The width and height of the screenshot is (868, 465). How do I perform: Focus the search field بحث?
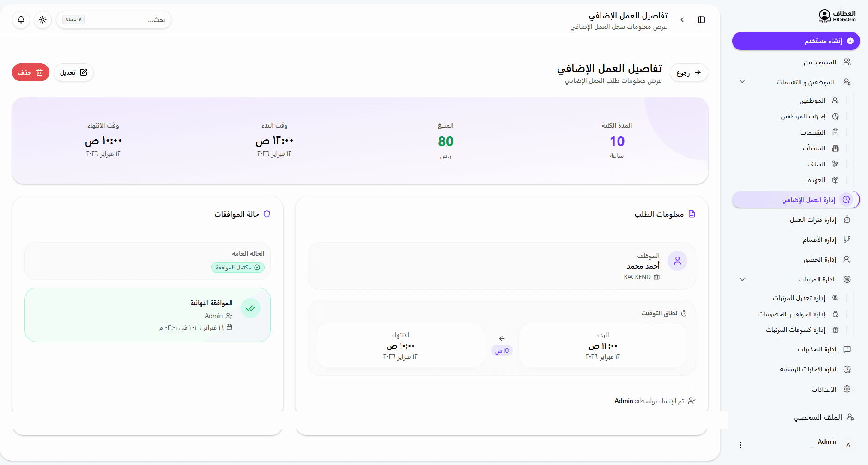point(114,20)
